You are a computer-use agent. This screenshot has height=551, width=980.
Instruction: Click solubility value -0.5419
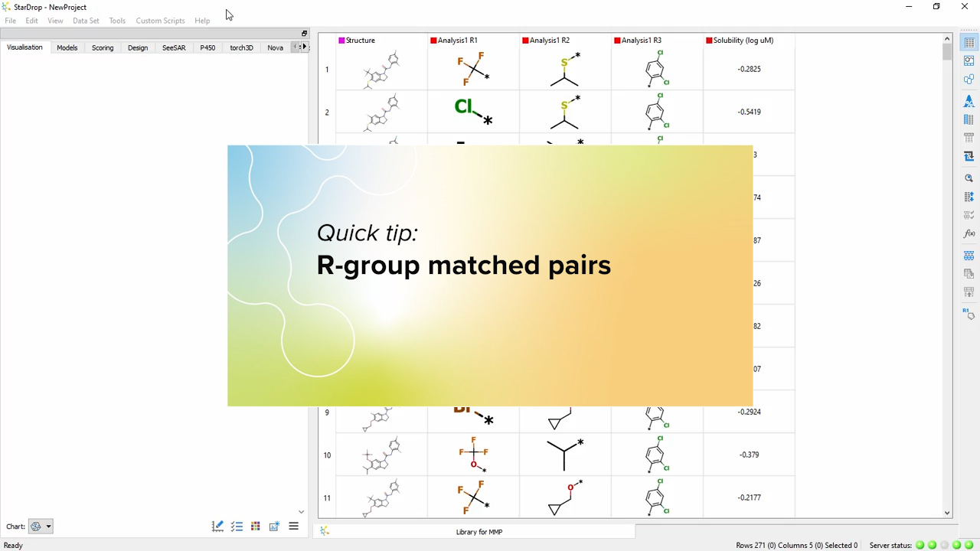click(x=749, y=112)
